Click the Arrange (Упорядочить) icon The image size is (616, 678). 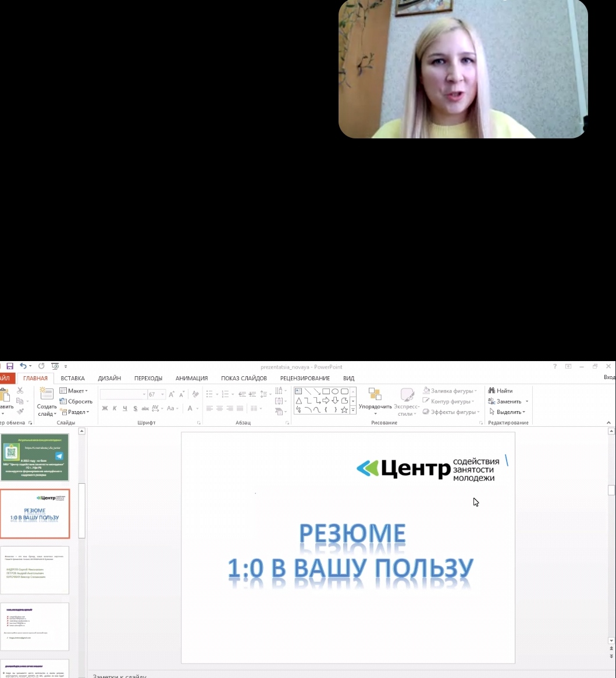tap(375, 395)
